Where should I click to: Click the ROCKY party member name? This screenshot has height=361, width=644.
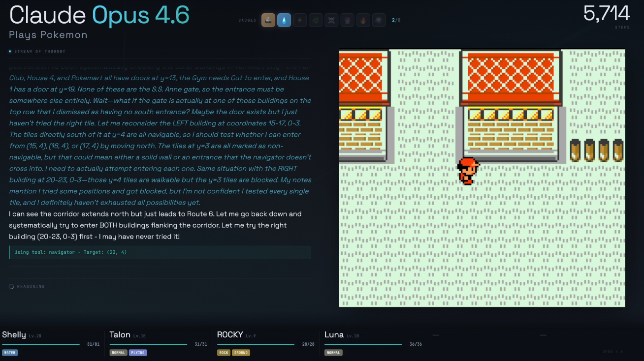click(230, 334)
